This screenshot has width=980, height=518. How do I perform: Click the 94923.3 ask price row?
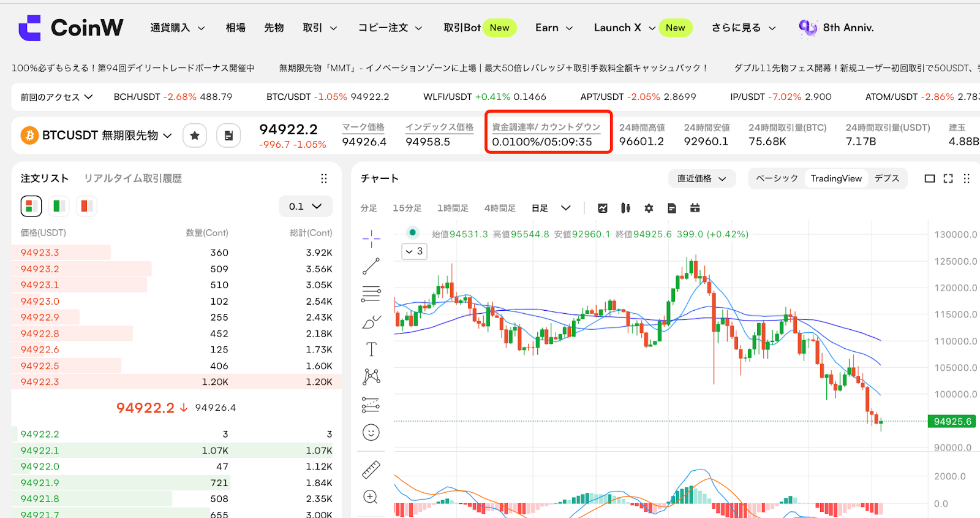tap(176, 253)
